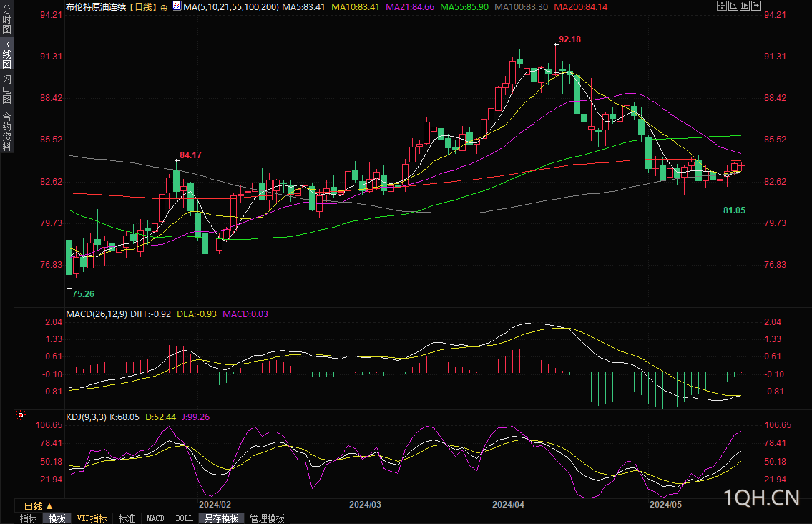This screenshot has height=524, width=812.
Task: Click the red dot KDJ panel marker
Action: click(21, 415)
